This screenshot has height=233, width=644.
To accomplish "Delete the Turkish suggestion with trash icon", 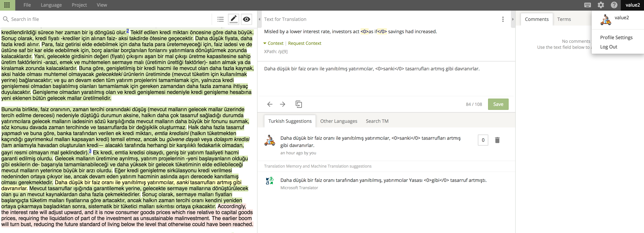I will (x=497, y=140).
